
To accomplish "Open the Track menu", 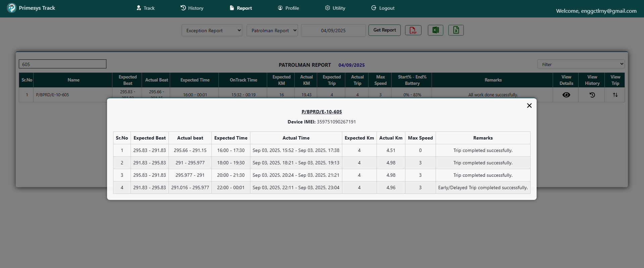I will point(146,8).
